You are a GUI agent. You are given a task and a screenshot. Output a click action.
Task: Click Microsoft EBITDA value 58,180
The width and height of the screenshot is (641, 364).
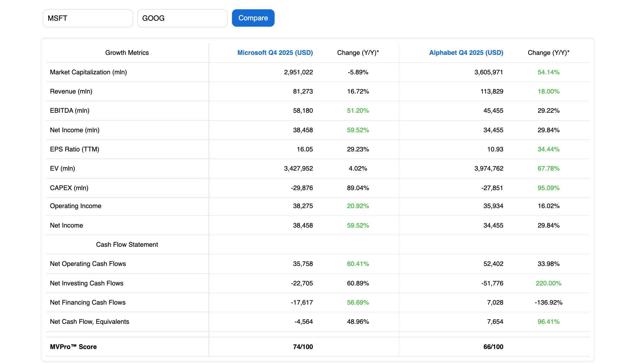(x=303, y=111)
